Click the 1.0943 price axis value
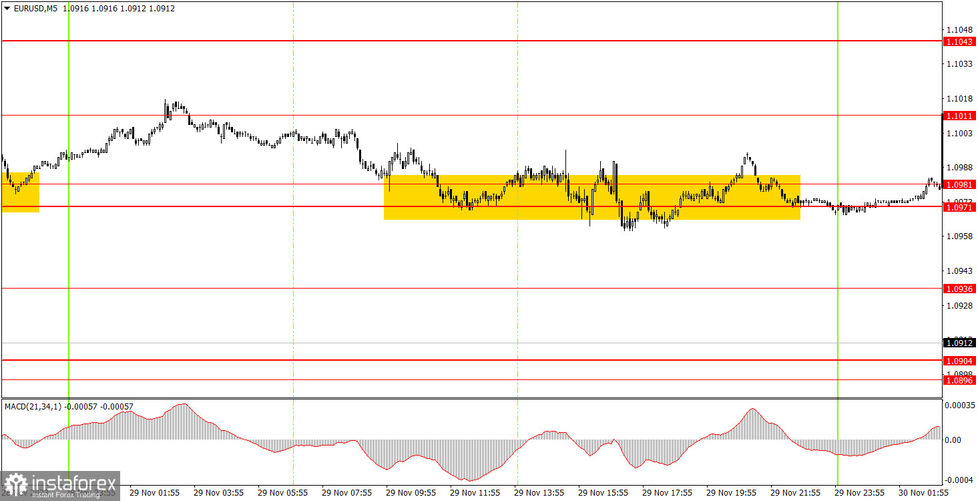 [x=959, y=271]
